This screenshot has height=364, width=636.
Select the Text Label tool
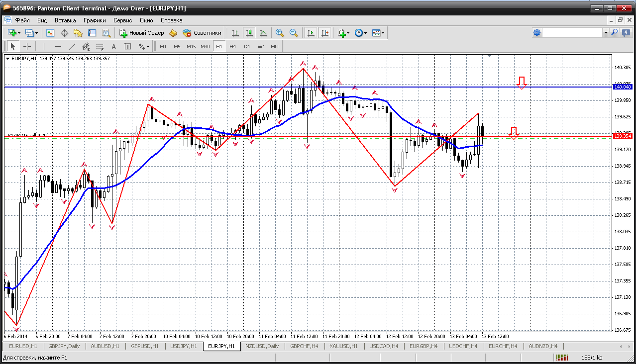(128, 46)
